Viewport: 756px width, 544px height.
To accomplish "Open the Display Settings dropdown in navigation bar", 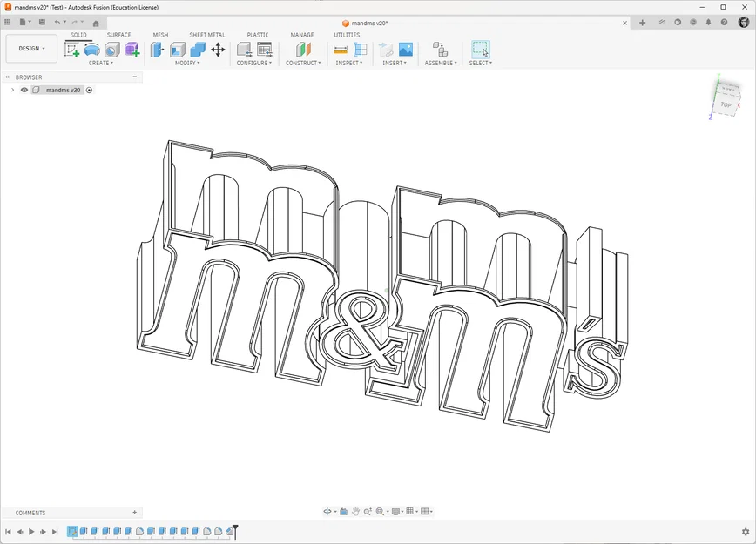I will point(395,511).
